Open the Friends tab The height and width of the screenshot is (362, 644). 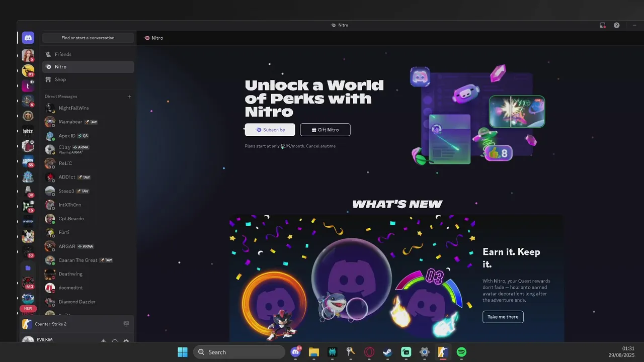point(88,54)
